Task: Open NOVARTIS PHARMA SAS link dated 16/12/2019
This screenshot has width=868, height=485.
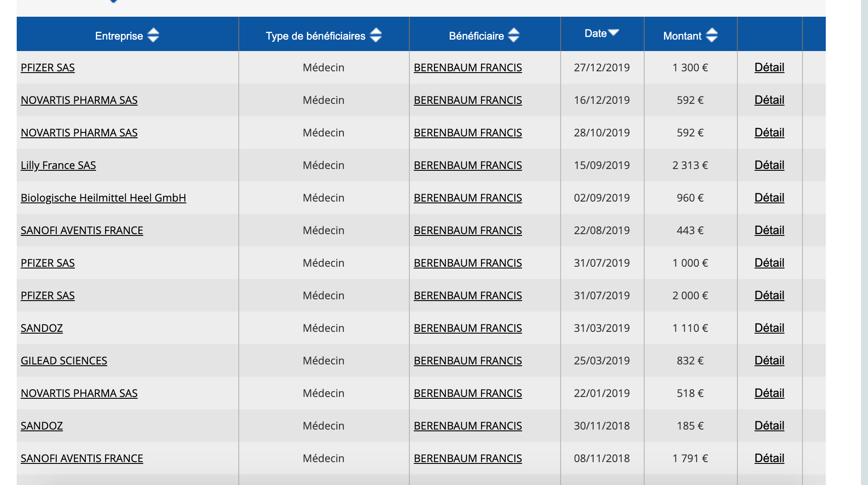Action: pyautogui.click(x=79, y=100)
